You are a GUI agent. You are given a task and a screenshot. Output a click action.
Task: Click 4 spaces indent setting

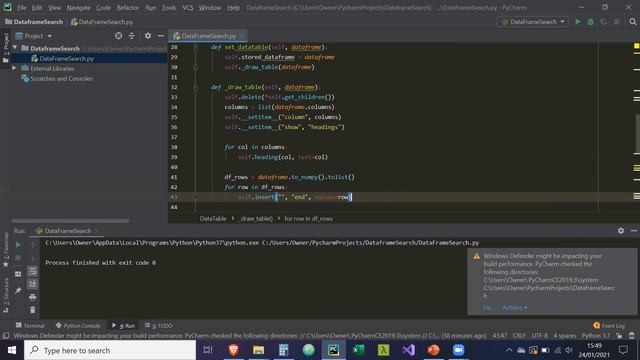click(x=564, y=336)
